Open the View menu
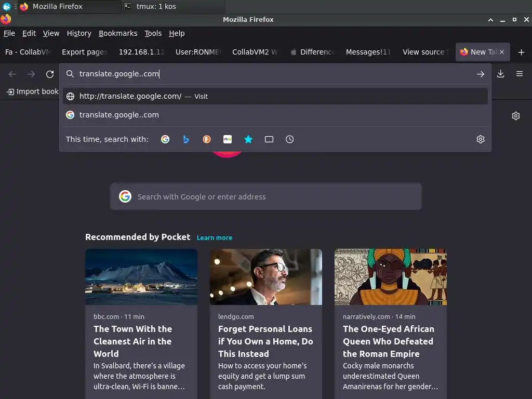 pos(51,33)
